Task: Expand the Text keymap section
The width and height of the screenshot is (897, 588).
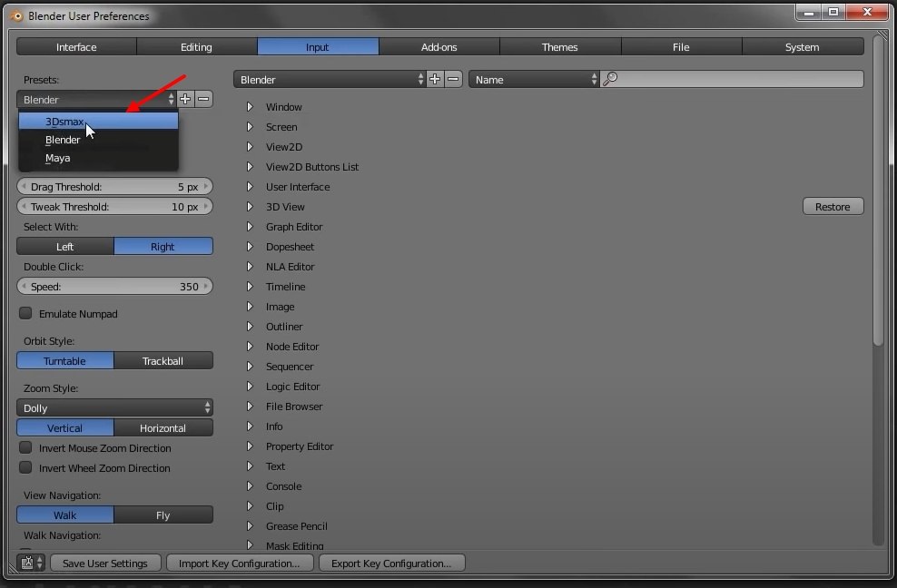Action: click(250, 466)
